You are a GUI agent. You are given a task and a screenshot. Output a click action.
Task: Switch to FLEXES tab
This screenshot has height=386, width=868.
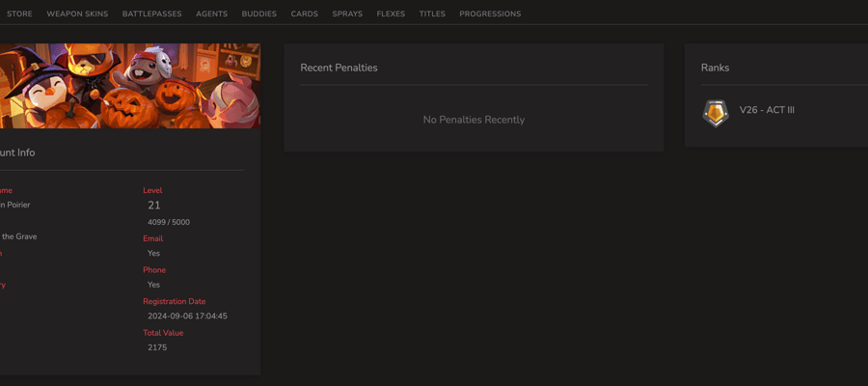(x=391, y=14)
